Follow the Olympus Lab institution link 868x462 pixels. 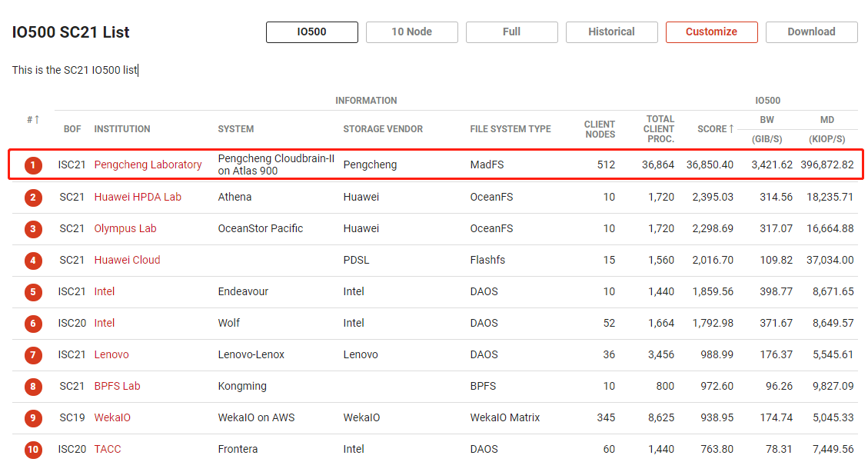[126, 228]
